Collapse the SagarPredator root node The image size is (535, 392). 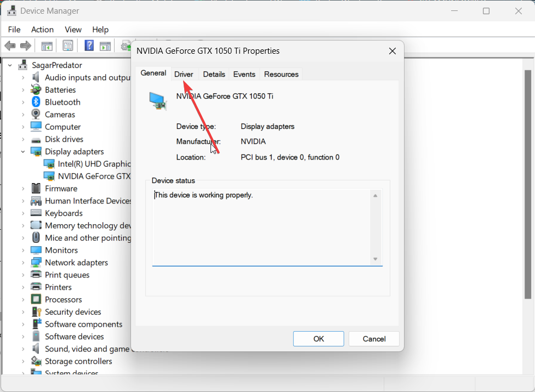(10, 65)
